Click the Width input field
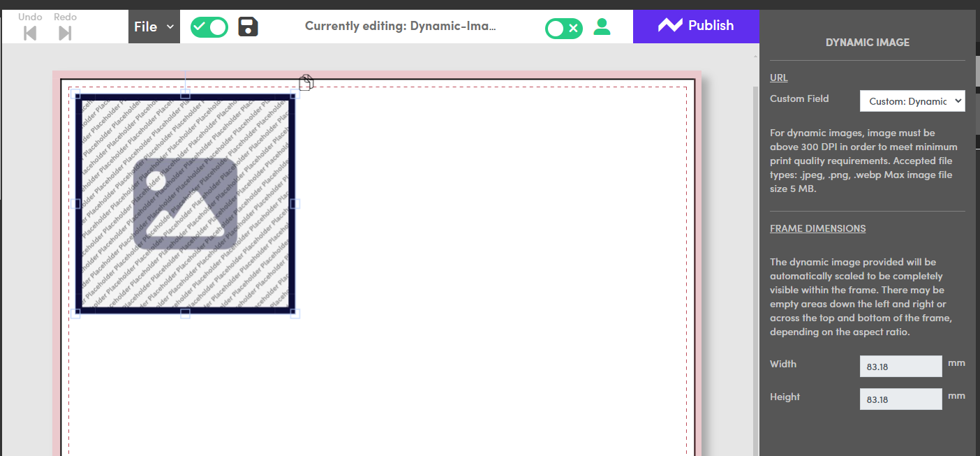The height and width of the screenshot is (456, 980). pyautogui.click(x=900, y=367)
